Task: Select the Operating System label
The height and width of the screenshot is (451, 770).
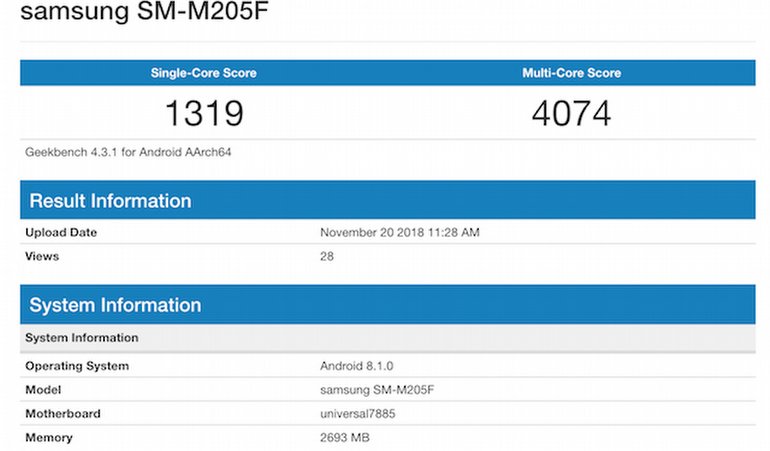Action: pos(77,366)
